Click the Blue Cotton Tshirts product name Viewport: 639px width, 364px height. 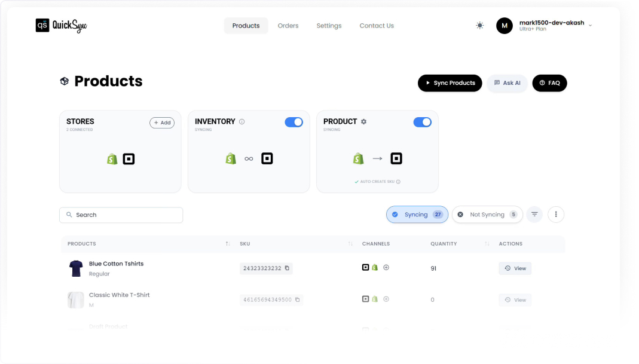(x=116, y=264)
